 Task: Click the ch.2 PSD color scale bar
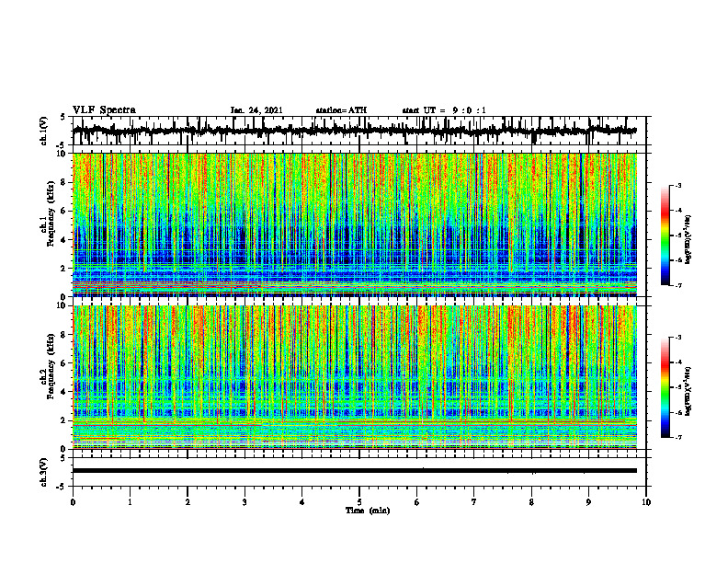click(x=665, y=387)
